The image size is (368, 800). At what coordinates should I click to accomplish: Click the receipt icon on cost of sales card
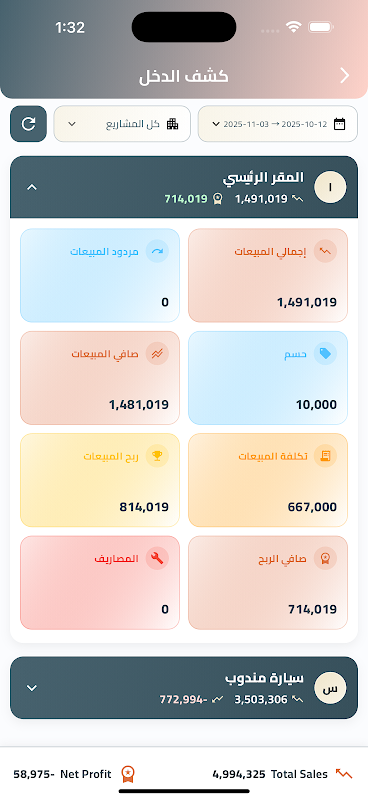pos(325,456)
